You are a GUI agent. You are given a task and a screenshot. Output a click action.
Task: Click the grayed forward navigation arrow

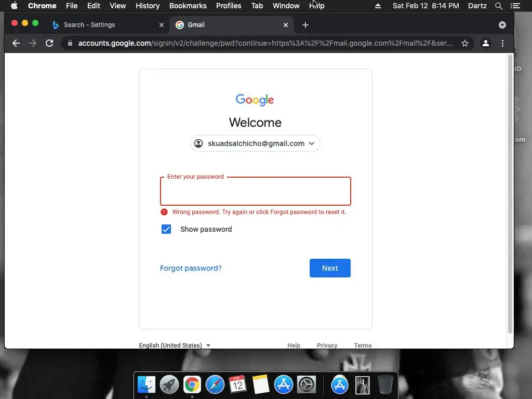tap(33, 44)
